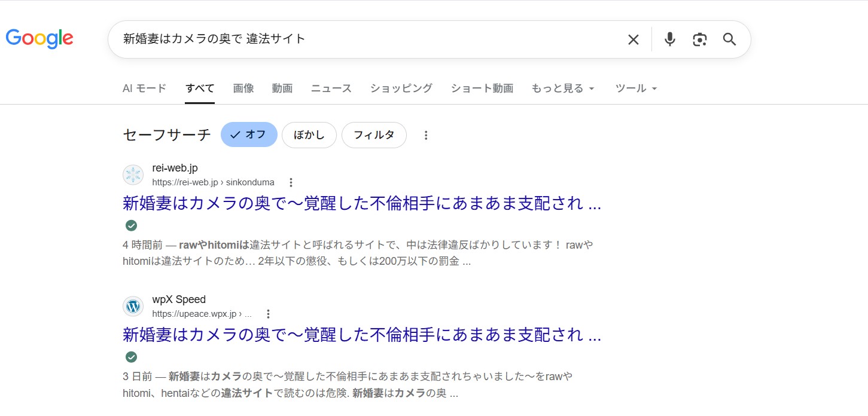
Task: Click the Google logo
Action: tap(39, 39)
